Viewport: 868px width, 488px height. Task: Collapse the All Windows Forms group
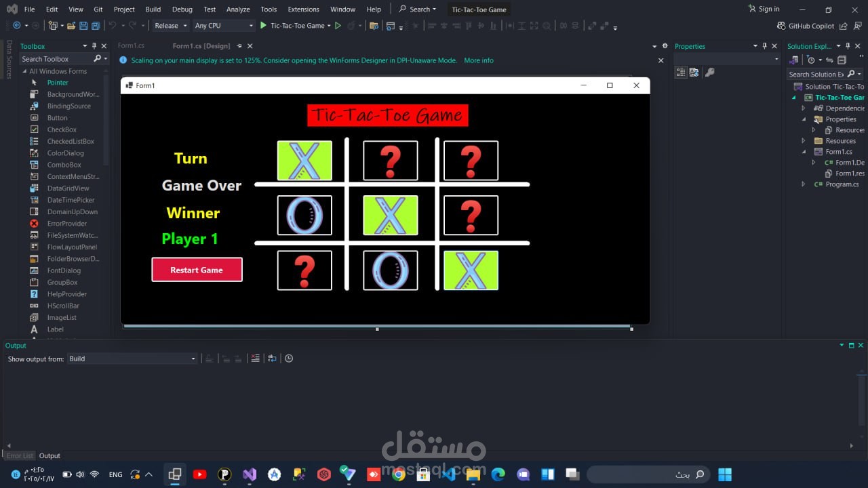(x=24, y=71)
